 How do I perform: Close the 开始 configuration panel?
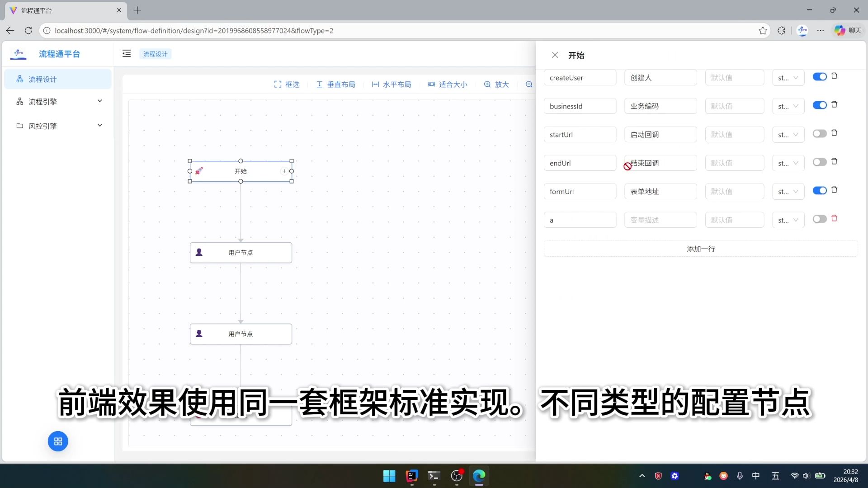(555, 55)
